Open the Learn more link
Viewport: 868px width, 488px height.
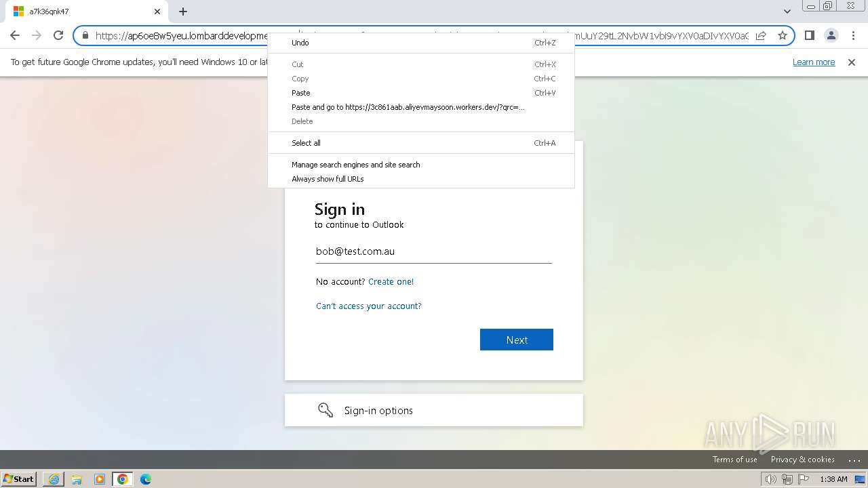point(814,62)
